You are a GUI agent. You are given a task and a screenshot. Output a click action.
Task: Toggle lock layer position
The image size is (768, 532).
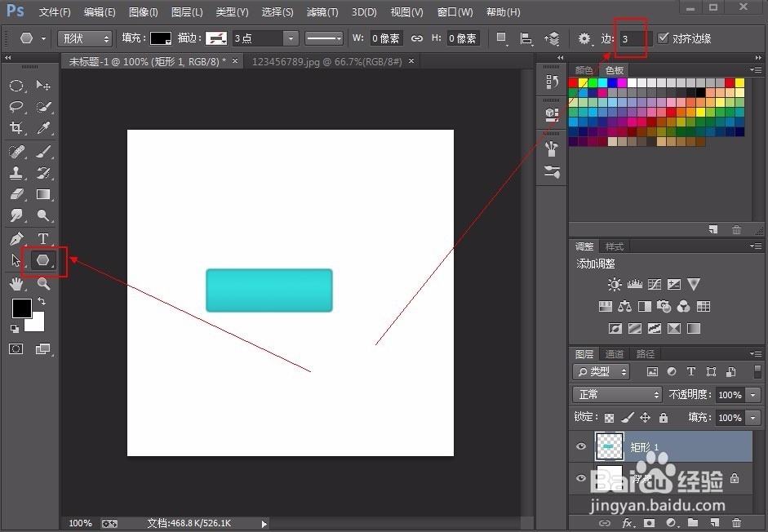click(645, 418)
